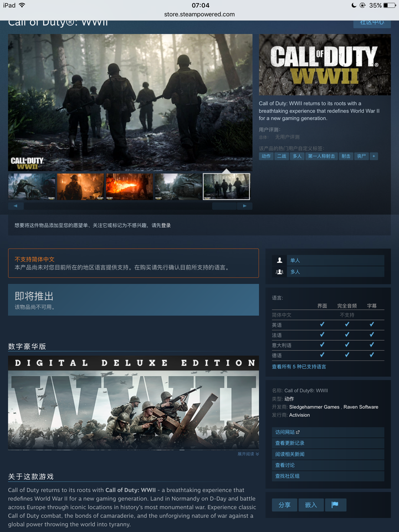This screenshot has width=399, height=532.
Task: Open 查找社区组 community groups link
Action: tap(328, 475)
